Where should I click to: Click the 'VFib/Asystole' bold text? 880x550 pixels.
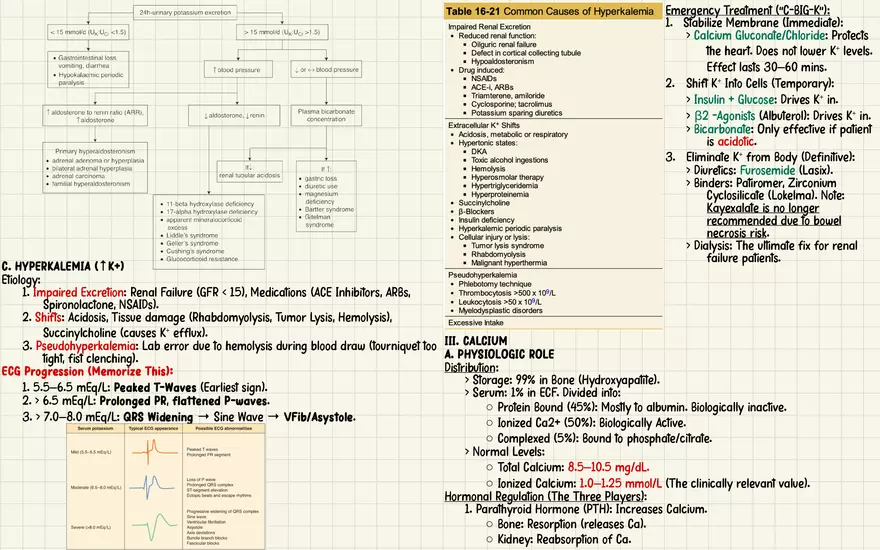(x=319, y=418)
